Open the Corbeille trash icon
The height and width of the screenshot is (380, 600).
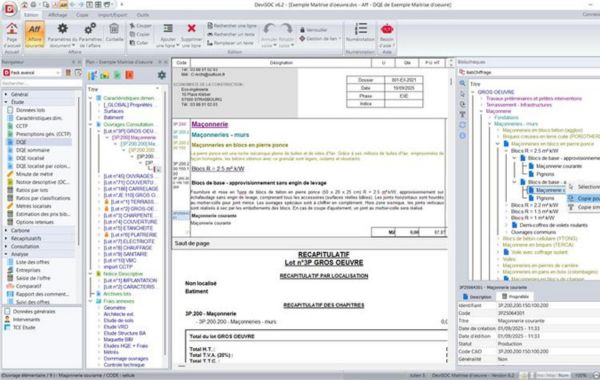[x=114, y=29]
